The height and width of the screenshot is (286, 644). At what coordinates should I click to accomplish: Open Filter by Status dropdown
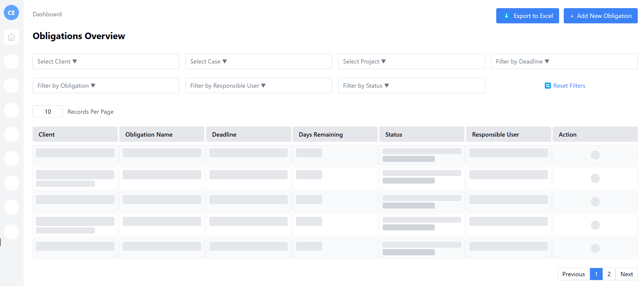point(411,86)
